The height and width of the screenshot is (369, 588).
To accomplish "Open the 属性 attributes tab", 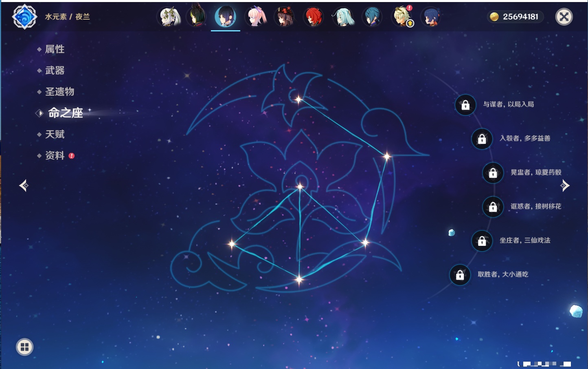I will [55, 49].
